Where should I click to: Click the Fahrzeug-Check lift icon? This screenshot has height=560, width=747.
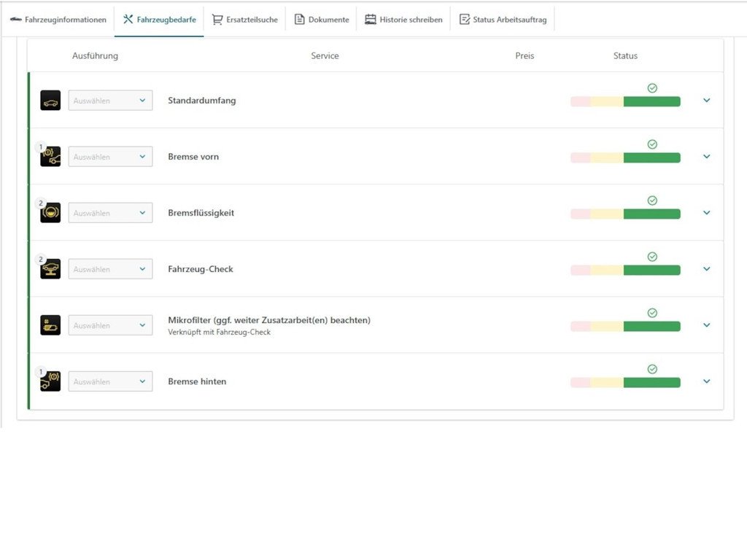(50, 269)
